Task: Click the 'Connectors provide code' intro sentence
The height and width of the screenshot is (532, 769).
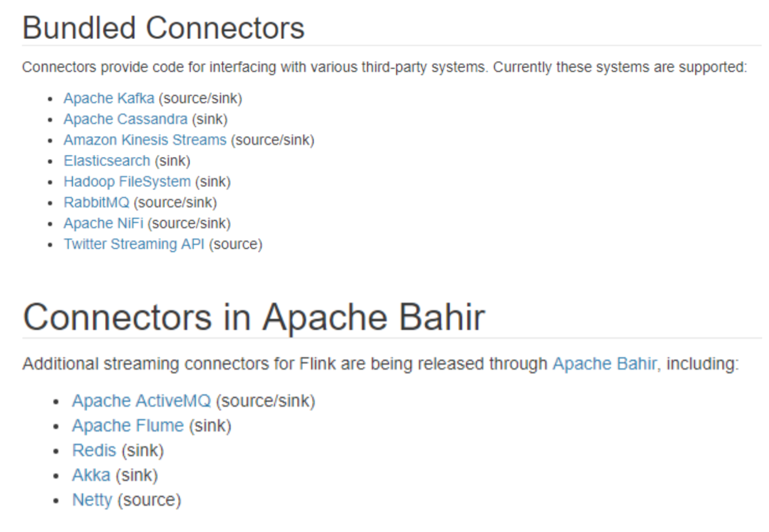Action: tap(384, 67)
